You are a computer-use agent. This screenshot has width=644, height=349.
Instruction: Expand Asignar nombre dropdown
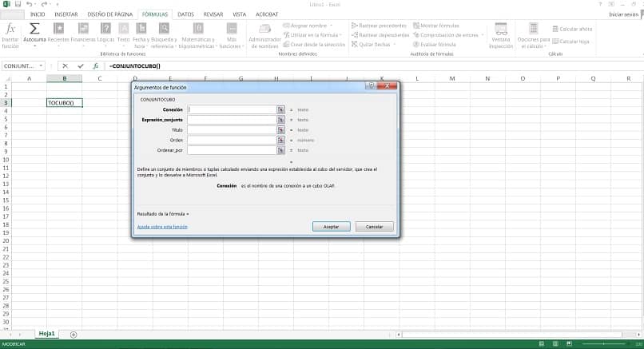331,26
